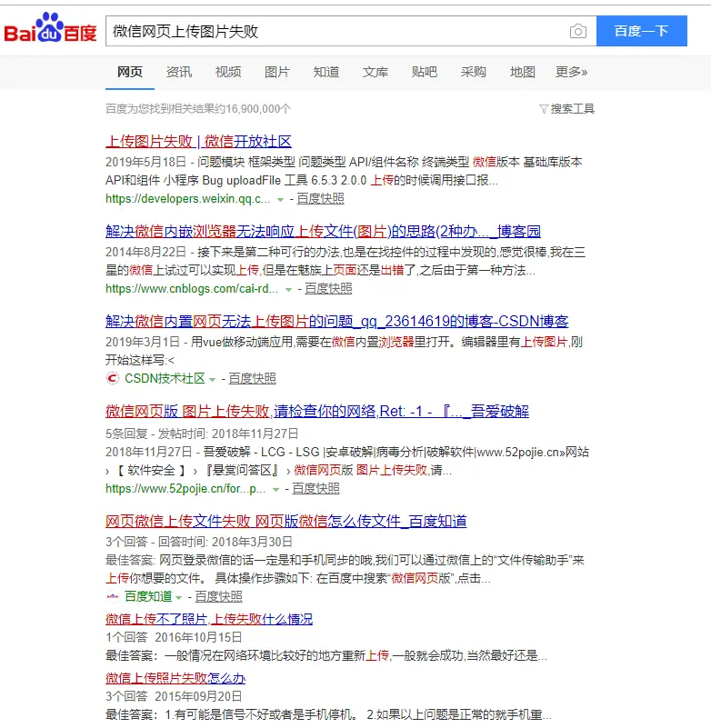
Task: Switch to the 视频 tab
Action: coord(228,72)
